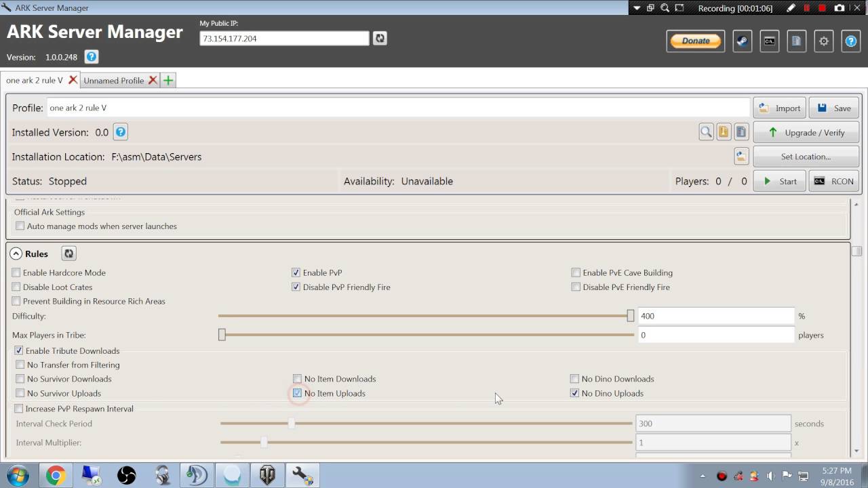
Task: Click Upgrade / Verify button
Action: coord(806,132)
